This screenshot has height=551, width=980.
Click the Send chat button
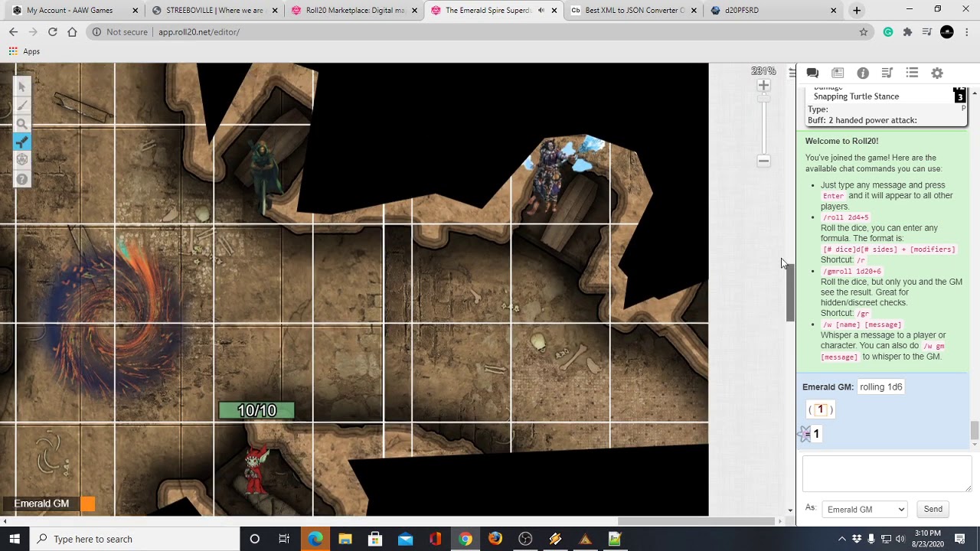933,510
